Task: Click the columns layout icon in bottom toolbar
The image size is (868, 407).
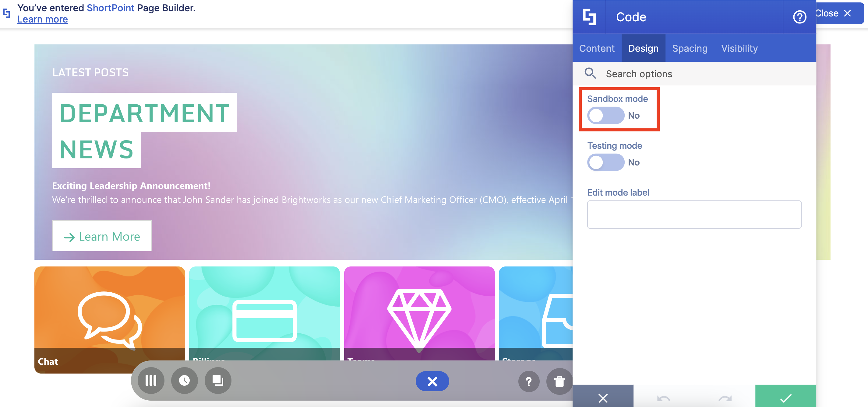Action: tap(151, 381)
